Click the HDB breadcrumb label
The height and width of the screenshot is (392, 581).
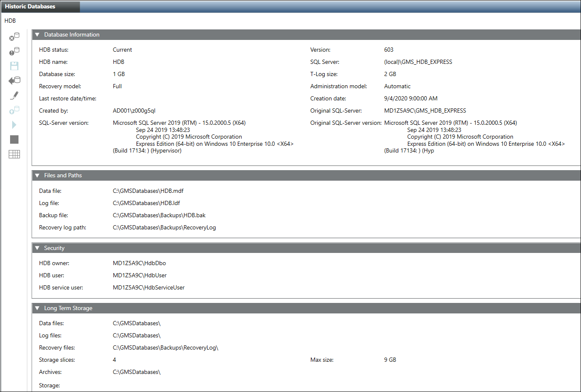point(10,21)
